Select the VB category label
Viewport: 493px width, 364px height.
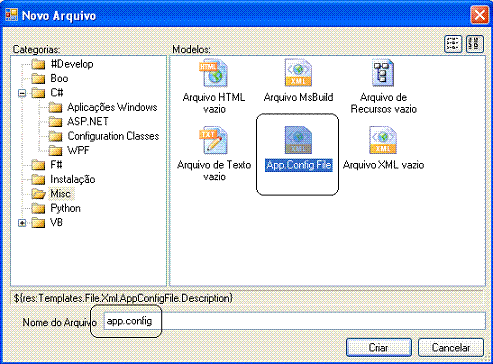[x=56, y=223]
